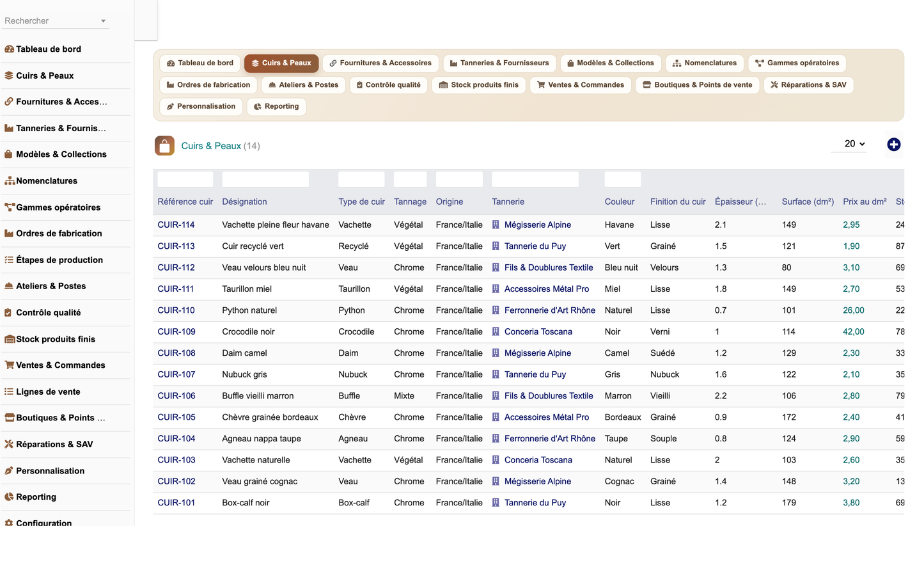The image size is (924, 572).
Task: Click the Tanneries & Fournisseurs sidebar factory icon
Action: [x=9, y=128]
